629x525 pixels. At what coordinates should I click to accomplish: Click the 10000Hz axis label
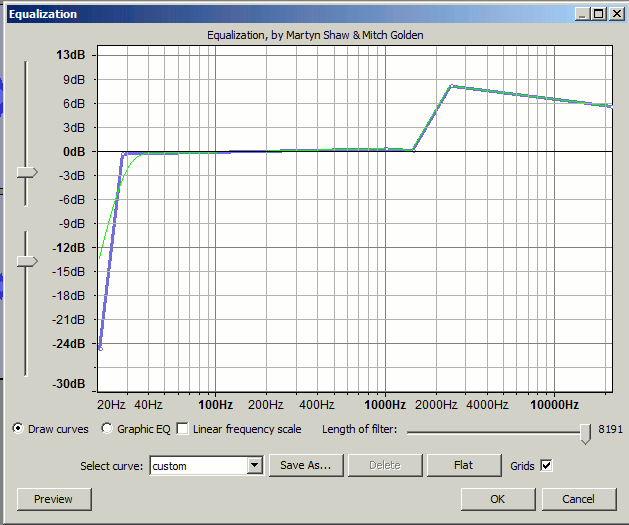click(x=554, y=405)
